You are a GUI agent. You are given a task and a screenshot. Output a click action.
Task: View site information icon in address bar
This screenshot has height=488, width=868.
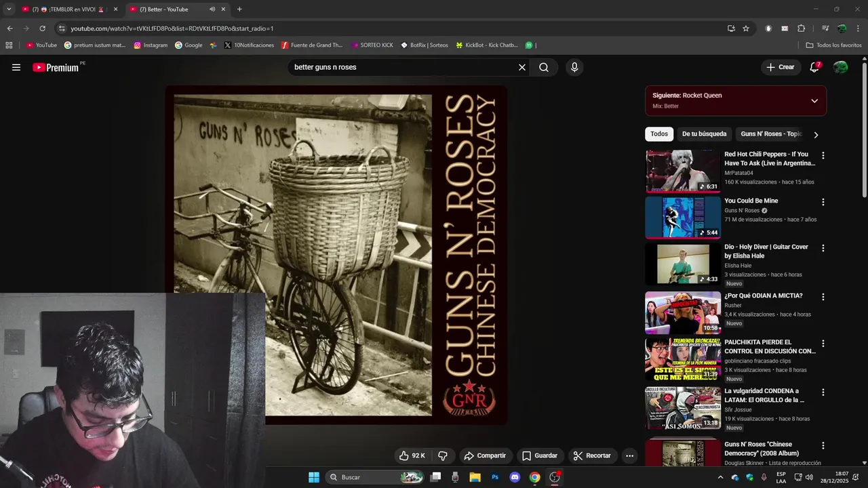click(62, 28)
